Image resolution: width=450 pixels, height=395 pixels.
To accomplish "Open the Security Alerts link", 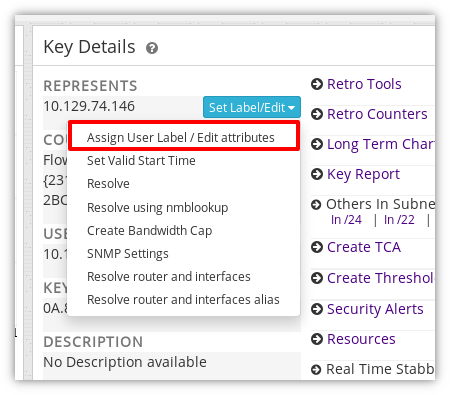I will [375, 309].
